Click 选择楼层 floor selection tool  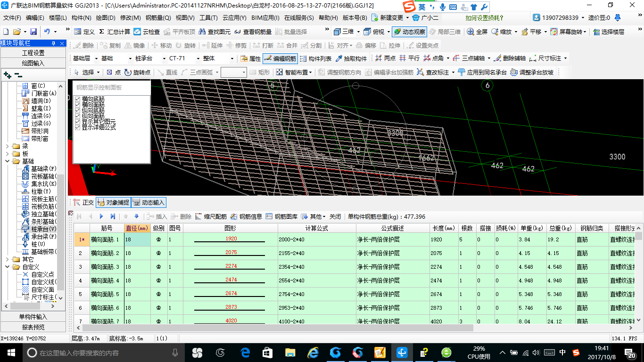[x=609, y=32]
